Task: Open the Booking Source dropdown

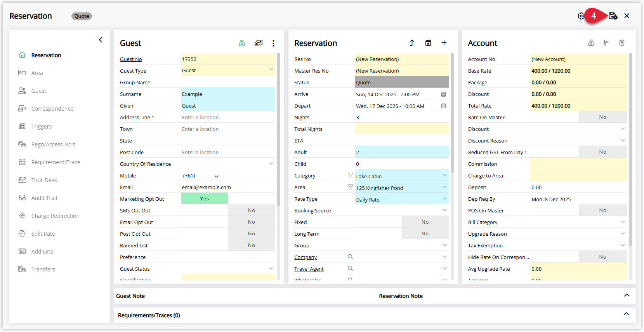Action: coord(444,210)
